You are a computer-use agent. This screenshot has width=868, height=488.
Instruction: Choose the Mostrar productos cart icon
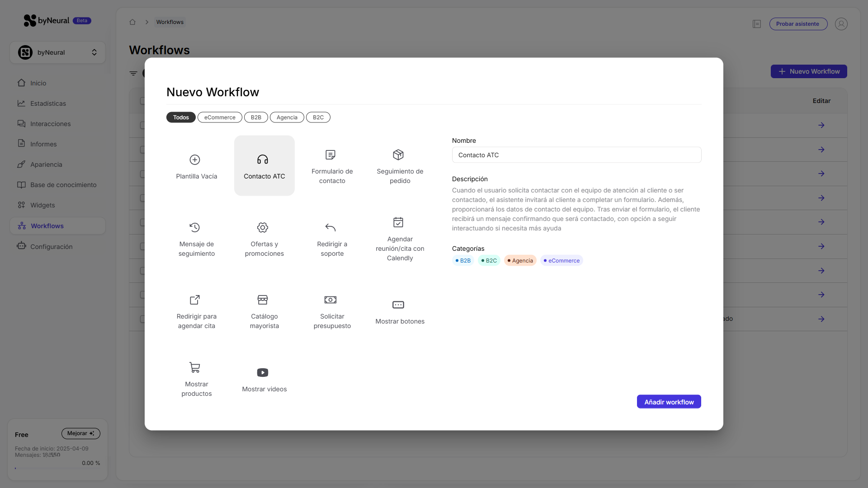click(x=195, y=367)
